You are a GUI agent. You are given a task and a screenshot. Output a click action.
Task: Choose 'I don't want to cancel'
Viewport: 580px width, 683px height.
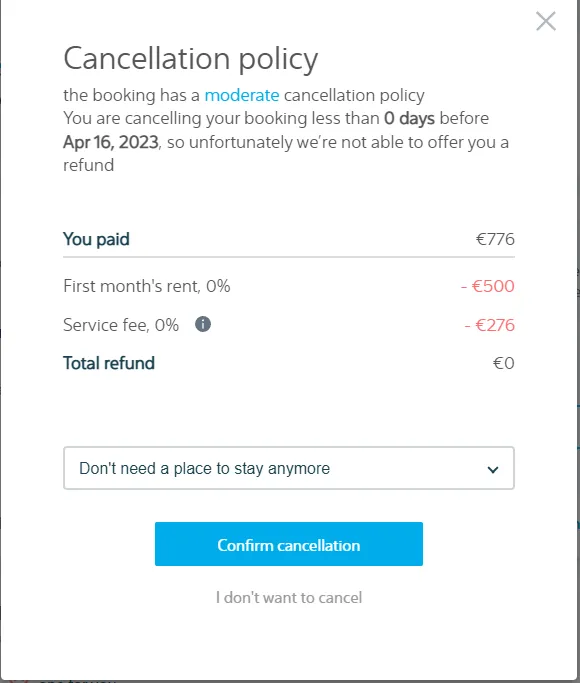coord(289,597)
